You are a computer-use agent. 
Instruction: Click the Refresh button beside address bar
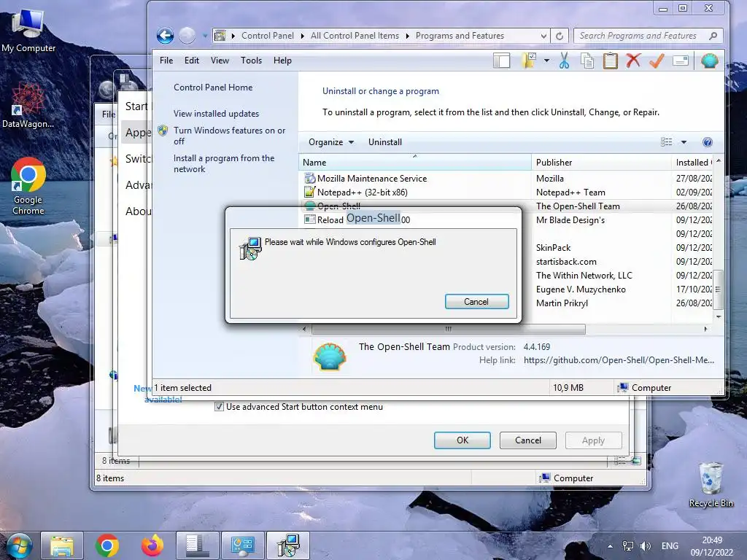[560, 36]
